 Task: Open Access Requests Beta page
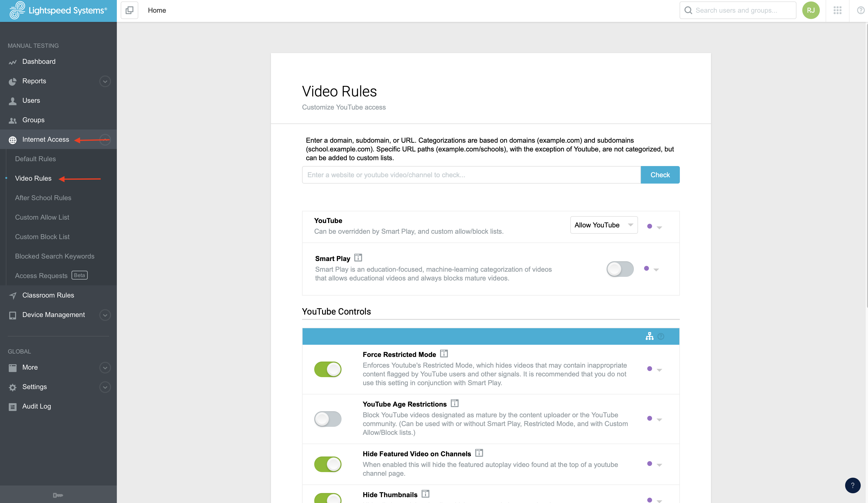tap(41, 275)
